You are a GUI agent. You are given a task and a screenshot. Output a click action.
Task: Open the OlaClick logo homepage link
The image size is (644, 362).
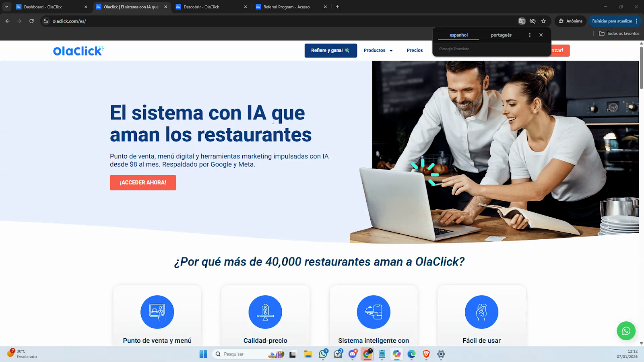tap(78, 51)
